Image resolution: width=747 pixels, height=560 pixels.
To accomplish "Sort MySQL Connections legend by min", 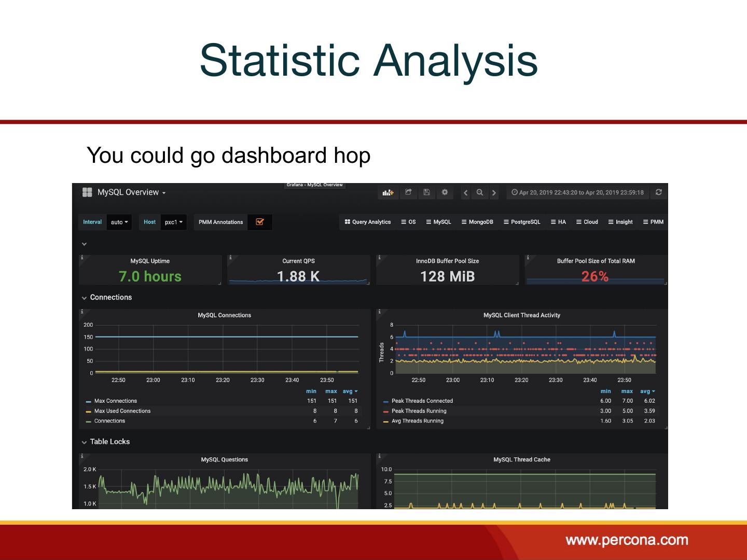I will coord(311,391).
